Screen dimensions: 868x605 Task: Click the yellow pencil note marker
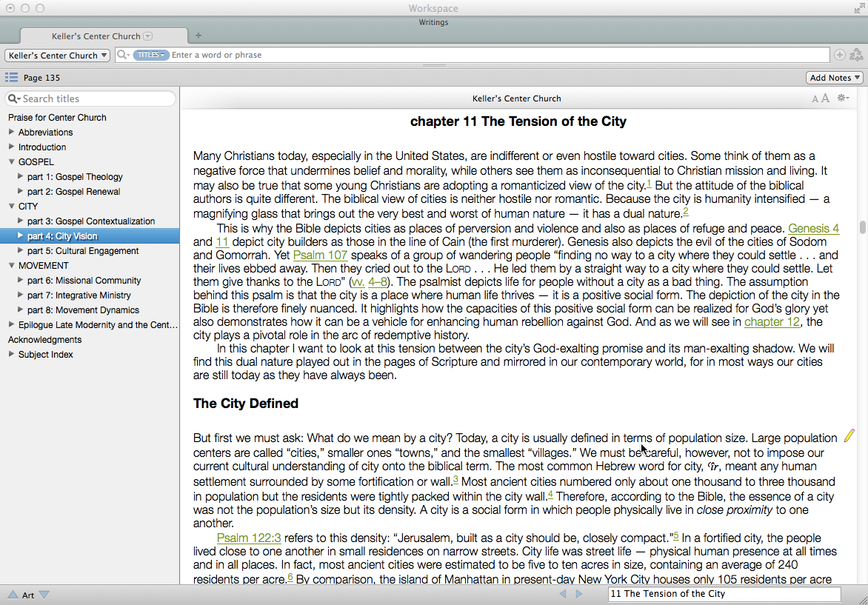tap(849, 435)
